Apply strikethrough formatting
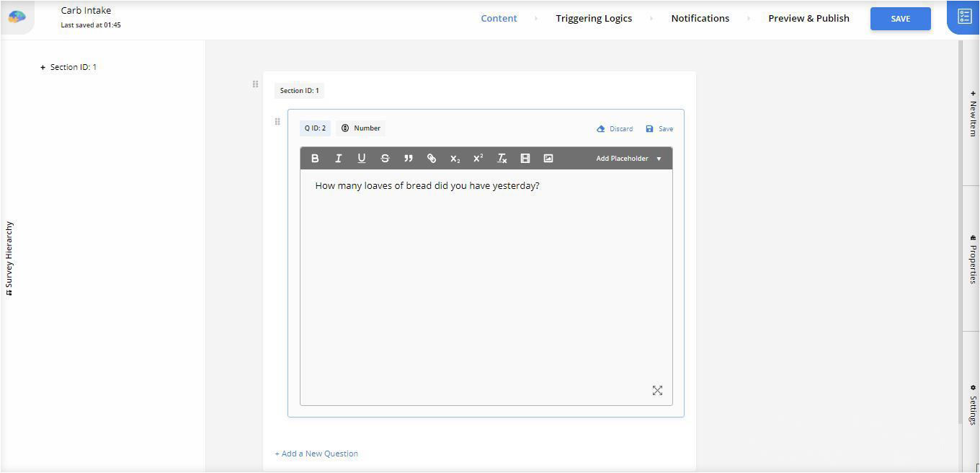980x473 pixels. [385, 159]
